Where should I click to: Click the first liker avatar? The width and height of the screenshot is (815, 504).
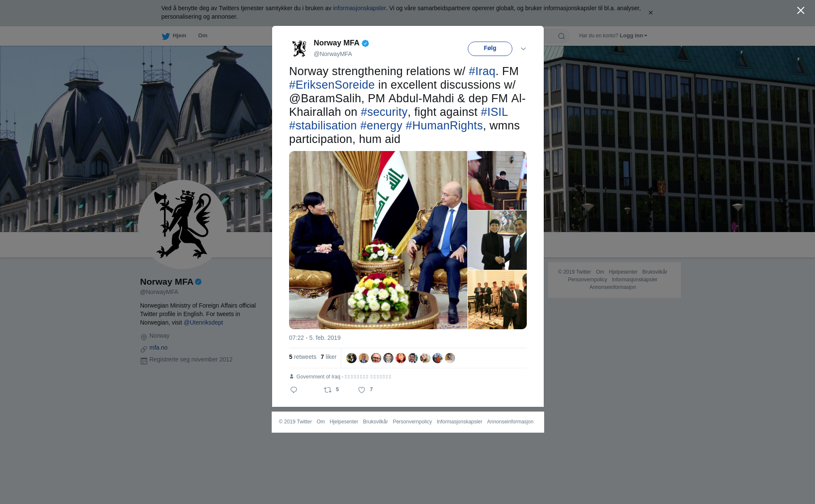[x=351, y=358]
